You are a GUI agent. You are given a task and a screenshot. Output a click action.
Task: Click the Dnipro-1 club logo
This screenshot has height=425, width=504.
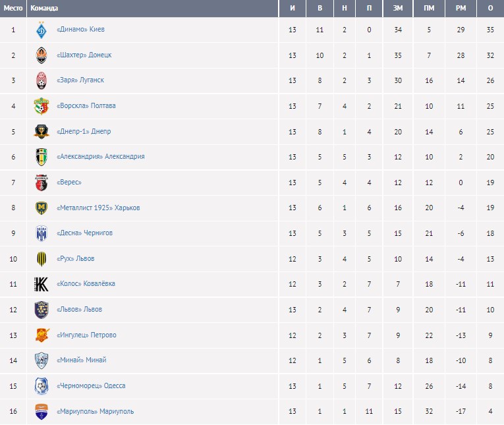(42, 132)
